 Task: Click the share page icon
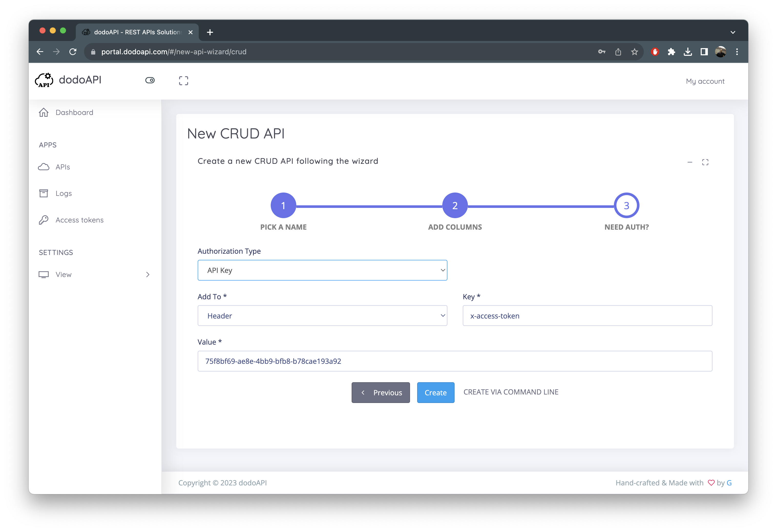618,52
